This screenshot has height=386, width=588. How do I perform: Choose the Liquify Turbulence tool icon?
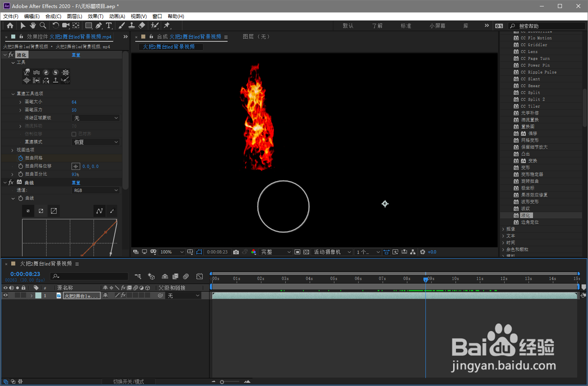[37, 72]
